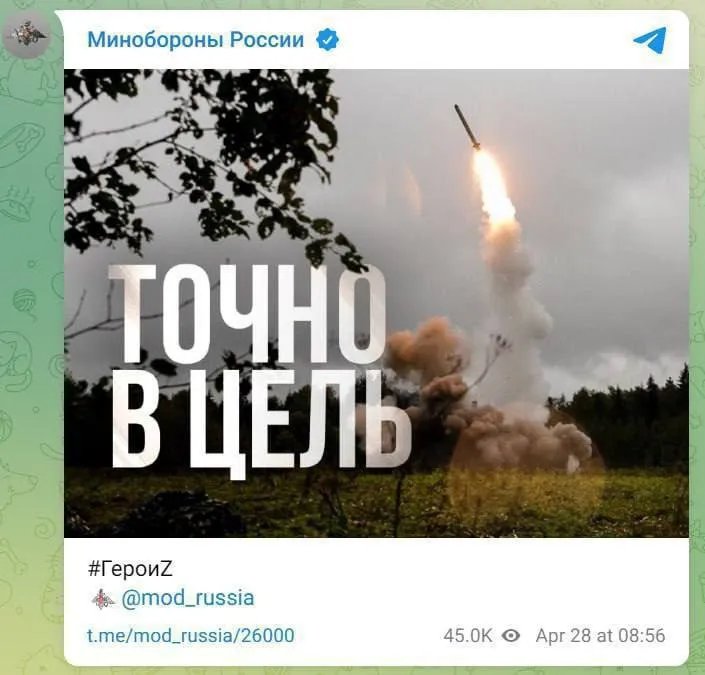Click the grassy field at photo bottom

(x=376, y=503)
